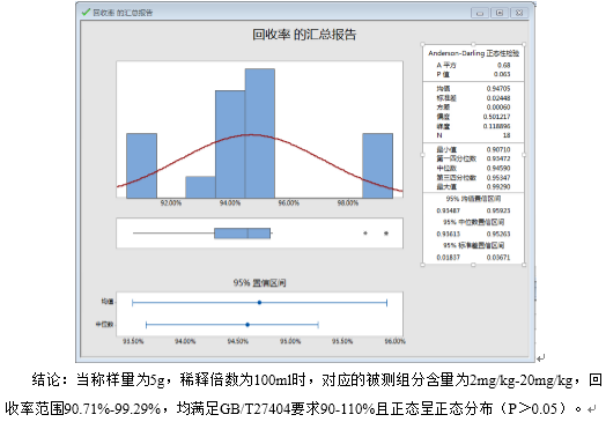The image size is (607, 423).
Task: Click the mean (均值) confidence interval center point
Action: (259, 301)
